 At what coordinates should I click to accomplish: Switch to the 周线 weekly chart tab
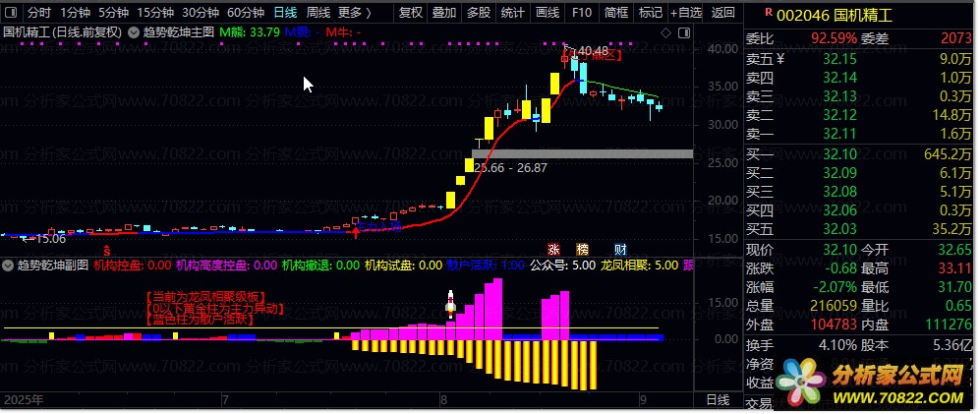pyautogui.click(x=318, y=13)
